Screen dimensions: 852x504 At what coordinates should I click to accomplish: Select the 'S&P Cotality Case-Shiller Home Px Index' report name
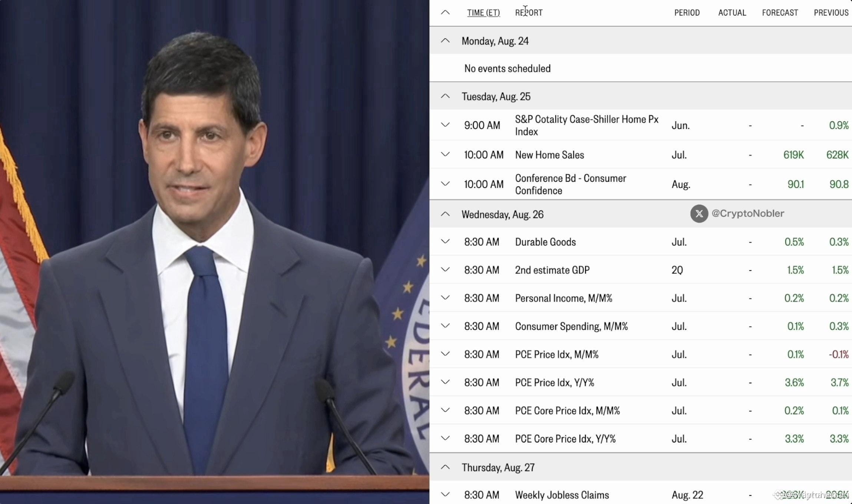pyautogui.click(x=587, y=125)
